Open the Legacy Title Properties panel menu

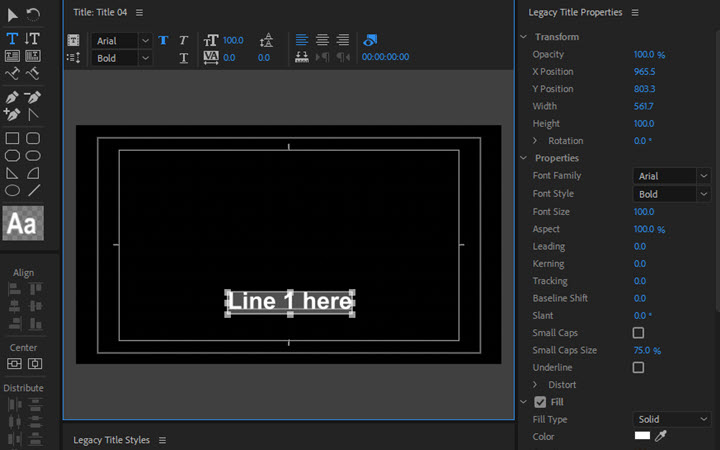635,13
